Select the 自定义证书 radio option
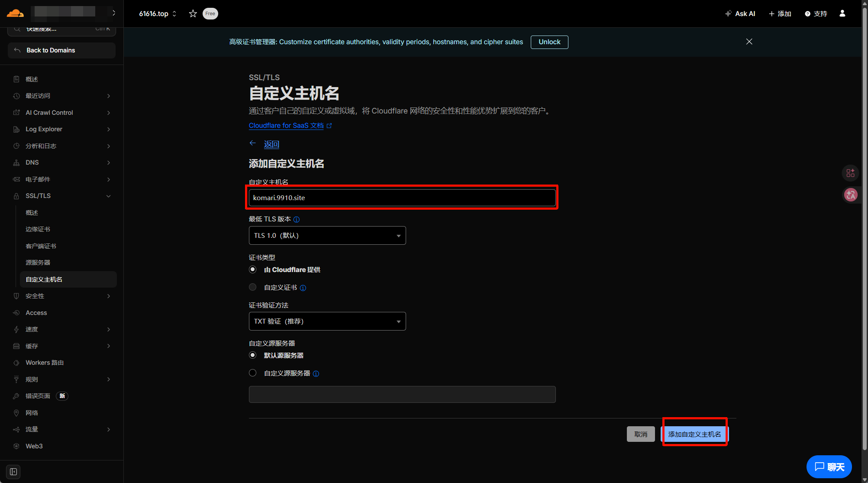The image size is (868, 483). pyautogui.click(x=253, y=287)
